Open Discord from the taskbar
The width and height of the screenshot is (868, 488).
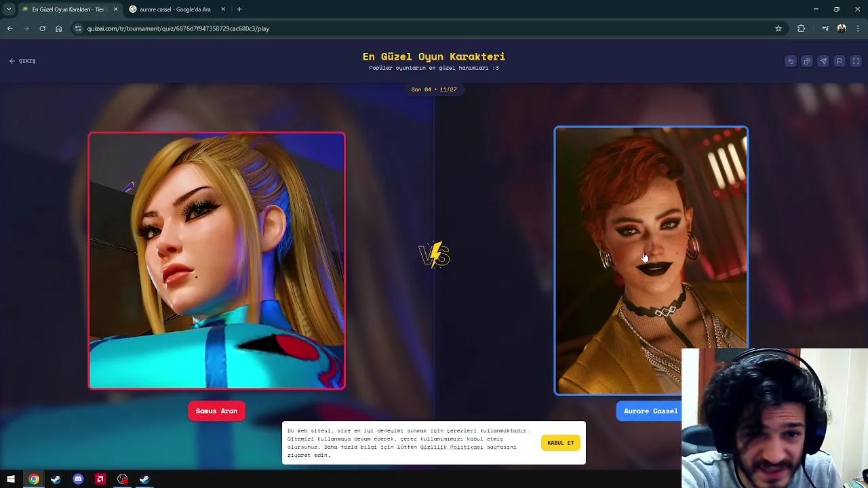(78, 479)
